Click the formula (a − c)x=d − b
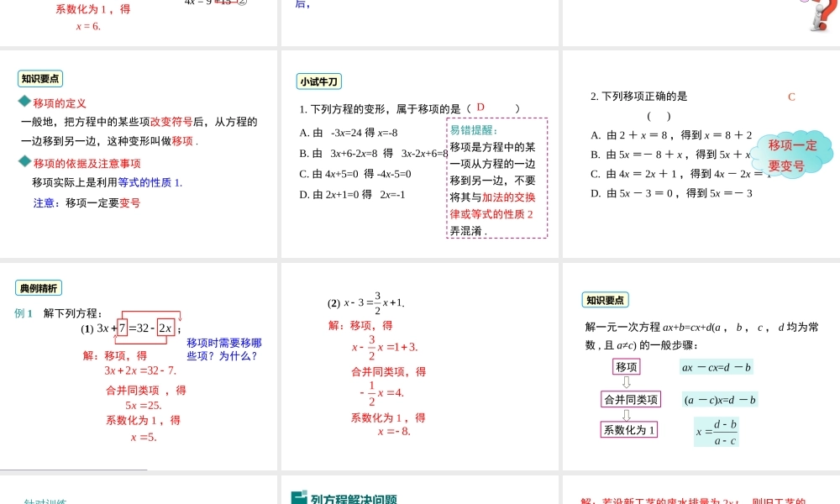 coord(720,400)
